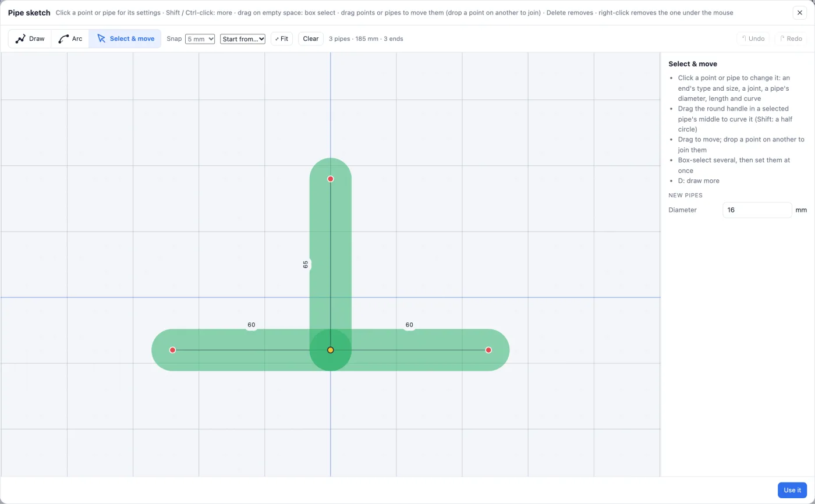
Task: Select the yellow center joint point
Action: 331,350
